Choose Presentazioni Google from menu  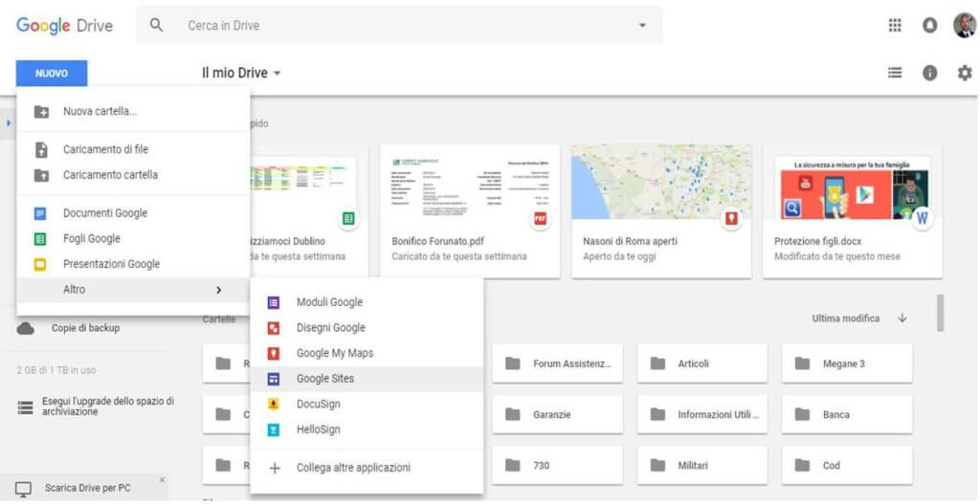tap(133, 265)
